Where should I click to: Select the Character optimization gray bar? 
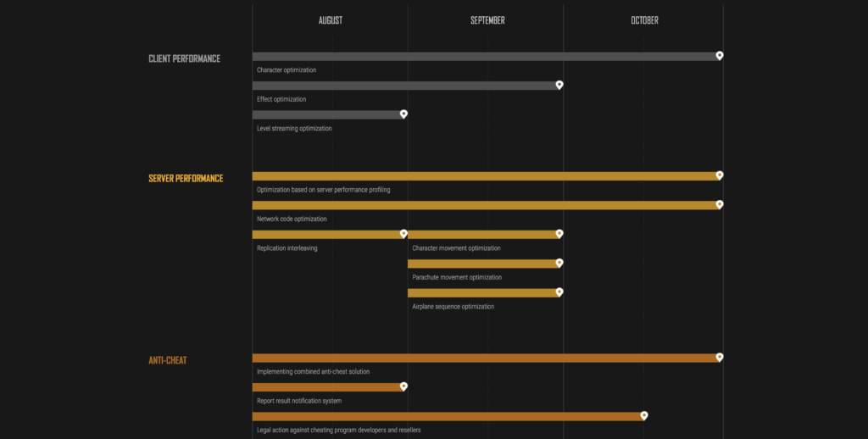[x=484, y=57]
